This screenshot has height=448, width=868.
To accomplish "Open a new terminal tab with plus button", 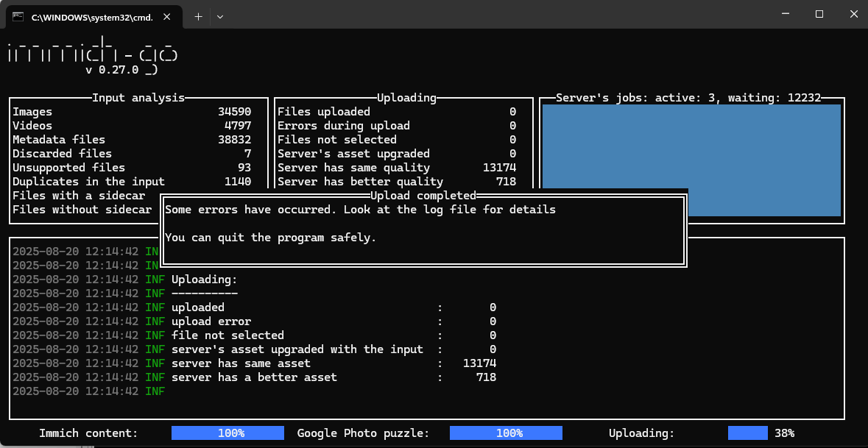I will pos(198,17).
